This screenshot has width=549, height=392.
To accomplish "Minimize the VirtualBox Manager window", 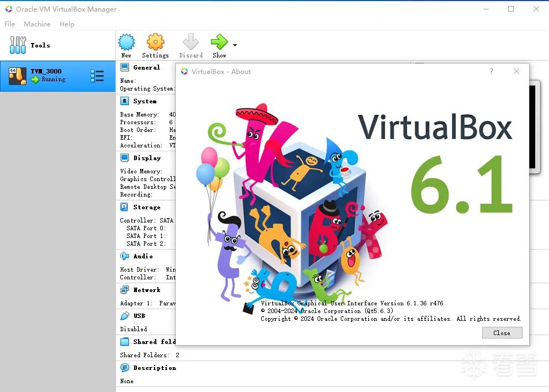I will pos(486,9).
